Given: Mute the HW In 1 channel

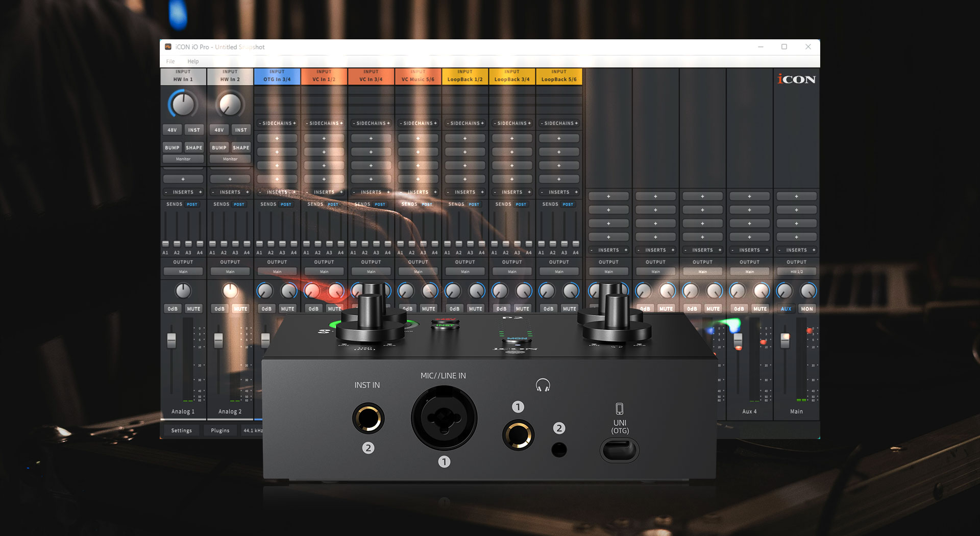Looking at the screenshot, I should pos(193,309).
